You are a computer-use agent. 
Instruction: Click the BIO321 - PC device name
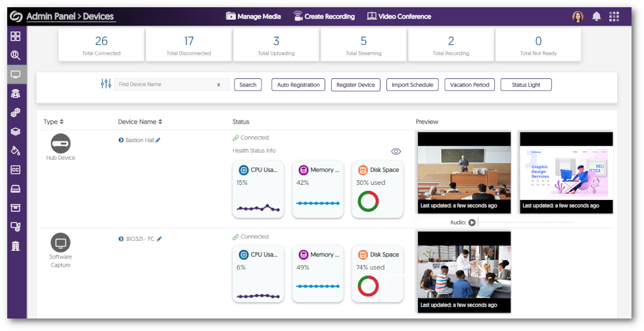pos(140,239)
